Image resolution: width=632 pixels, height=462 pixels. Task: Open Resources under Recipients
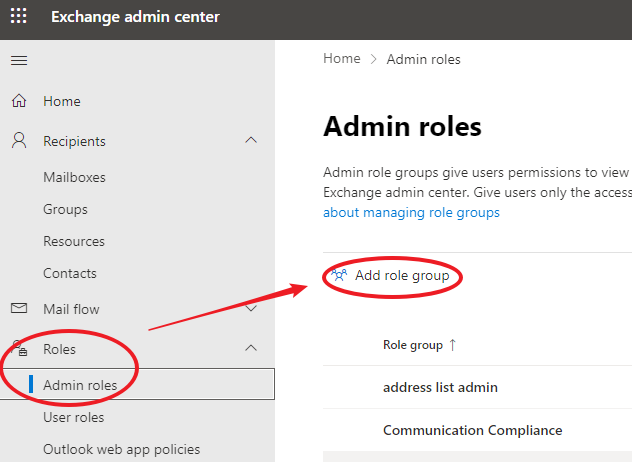coord(74,241)
